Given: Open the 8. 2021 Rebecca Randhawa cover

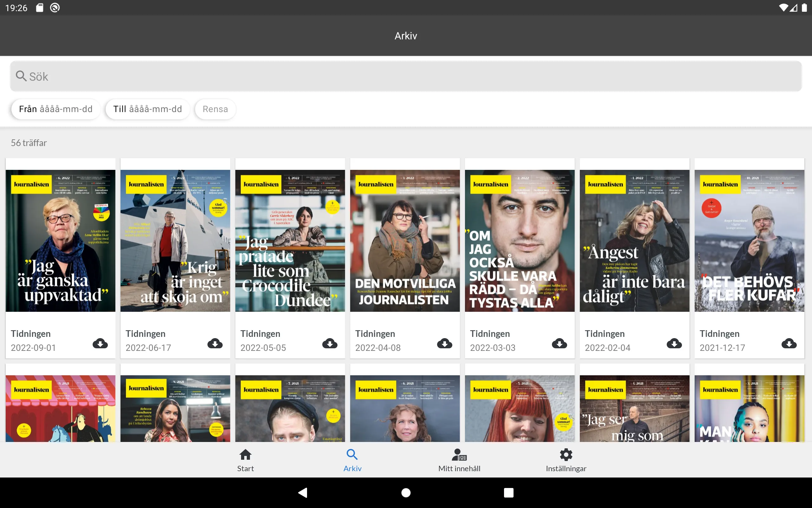Looking at the screenshot, I should pyautogui.click(x=175, y=408).
